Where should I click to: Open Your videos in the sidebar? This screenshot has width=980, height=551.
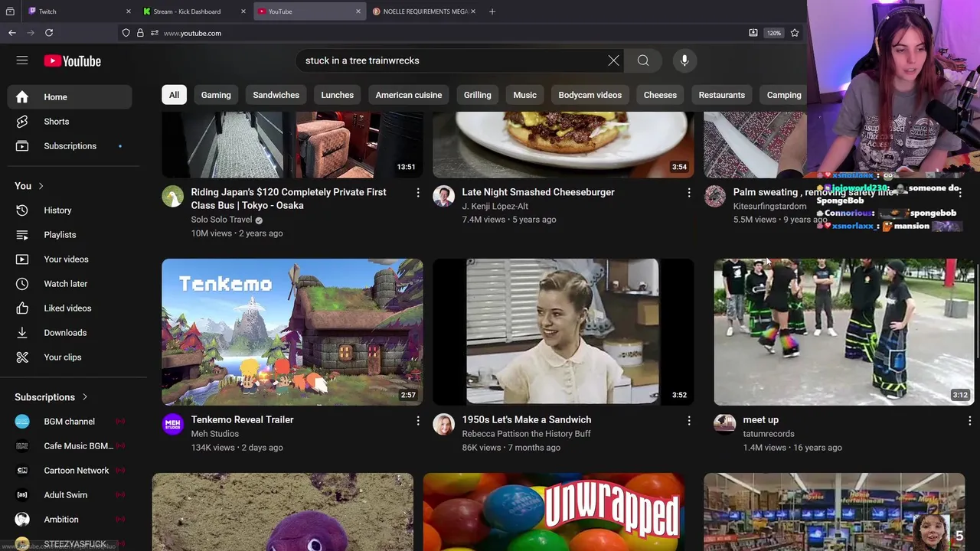point(70,259)
